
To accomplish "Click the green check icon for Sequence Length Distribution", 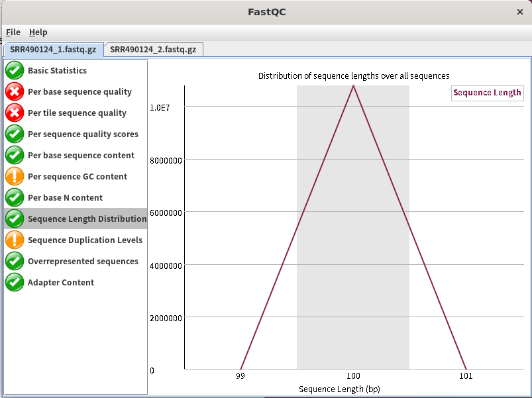I will [x=15, y=219].
